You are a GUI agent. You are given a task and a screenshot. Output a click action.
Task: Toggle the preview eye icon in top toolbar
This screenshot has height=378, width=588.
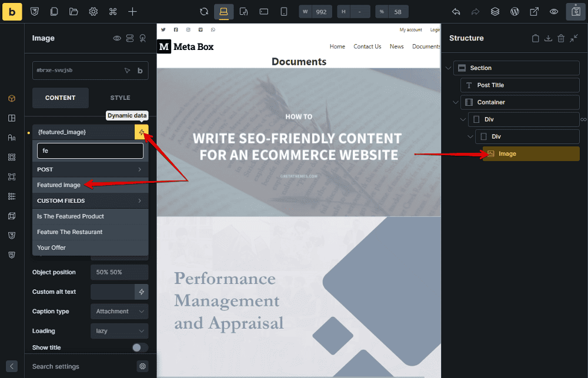(x=553, y=12)
